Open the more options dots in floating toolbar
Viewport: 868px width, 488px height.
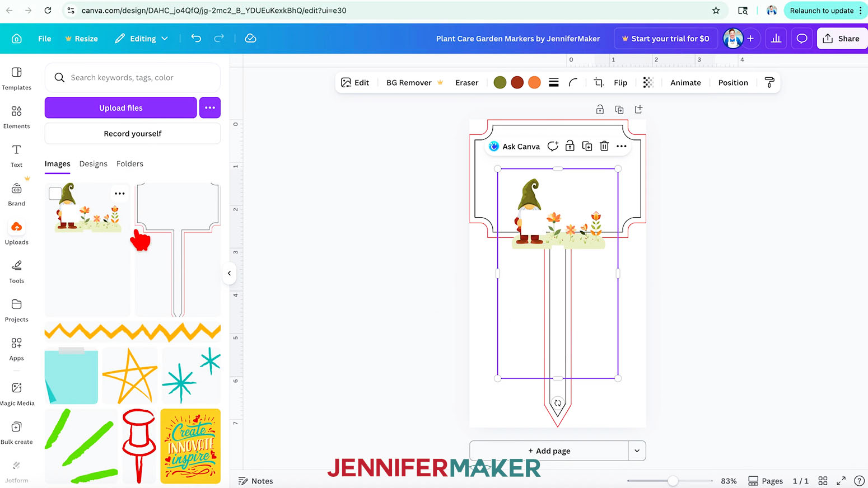pyautogui.click(x=622, y=146)
